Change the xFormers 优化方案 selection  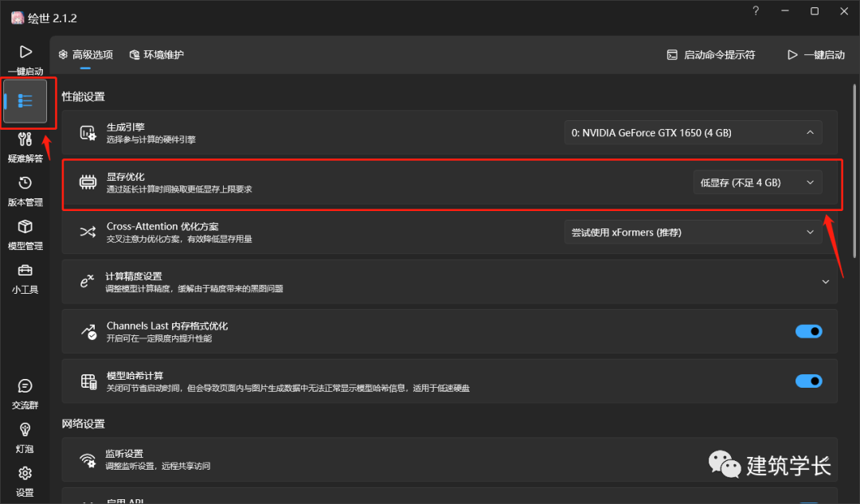pos(693,232)
